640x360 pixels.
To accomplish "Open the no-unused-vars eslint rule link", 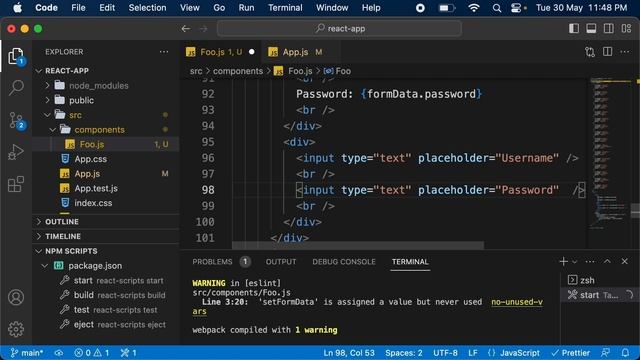I will pos(517,302).
